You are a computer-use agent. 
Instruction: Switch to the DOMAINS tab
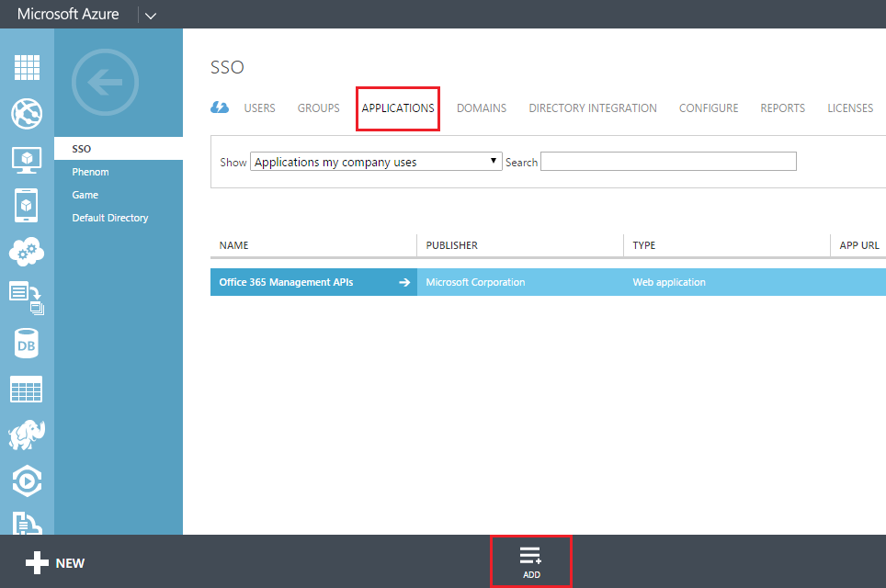pyautogui.click(x=482, y=107)
